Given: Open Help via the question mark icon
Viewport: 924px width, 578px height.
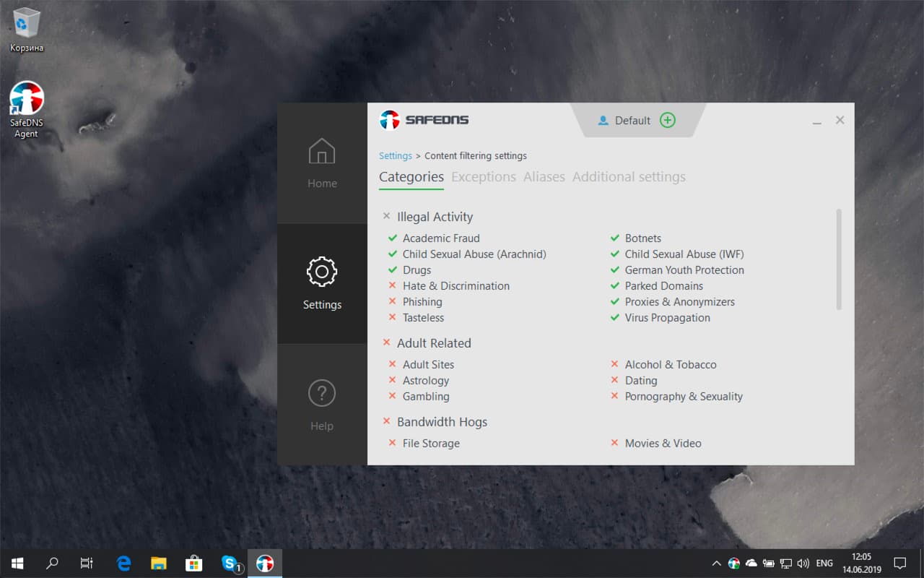Looking at the screenshot, I should tap(322, 393).
